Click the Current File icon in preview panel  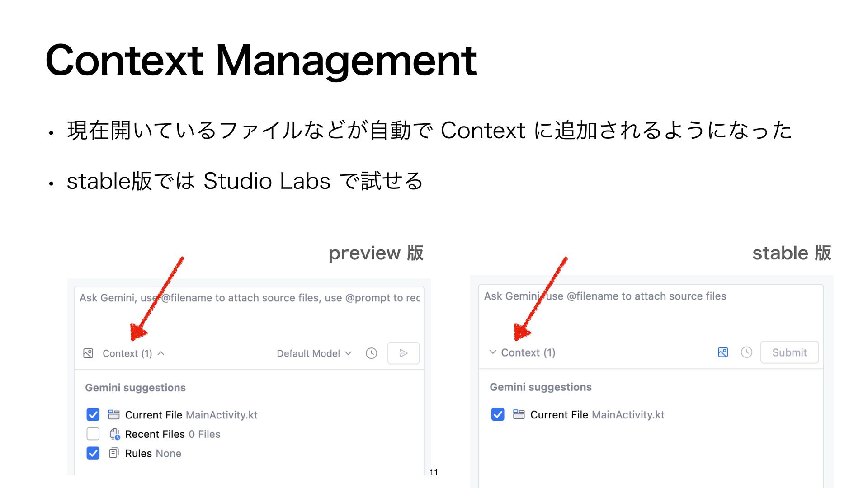click(114, 415)
